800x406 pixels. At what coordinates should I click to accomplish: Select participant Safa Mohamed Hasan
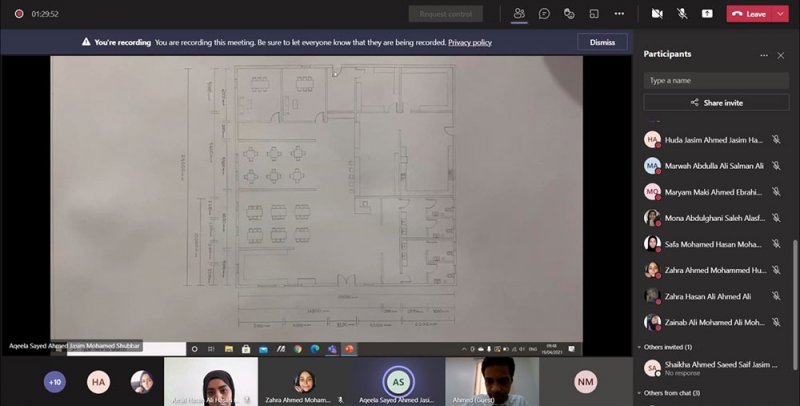713,244
